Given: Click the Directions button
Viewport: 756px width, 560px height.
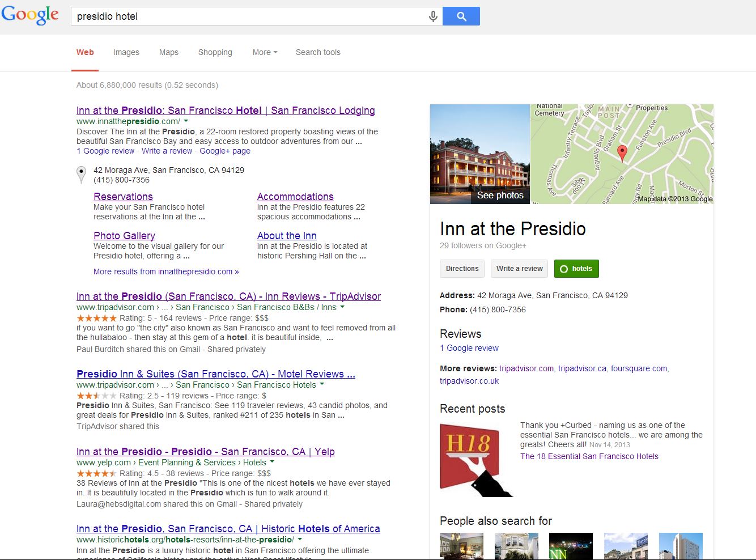Looking at the screenshot, I should coord(462,269).
